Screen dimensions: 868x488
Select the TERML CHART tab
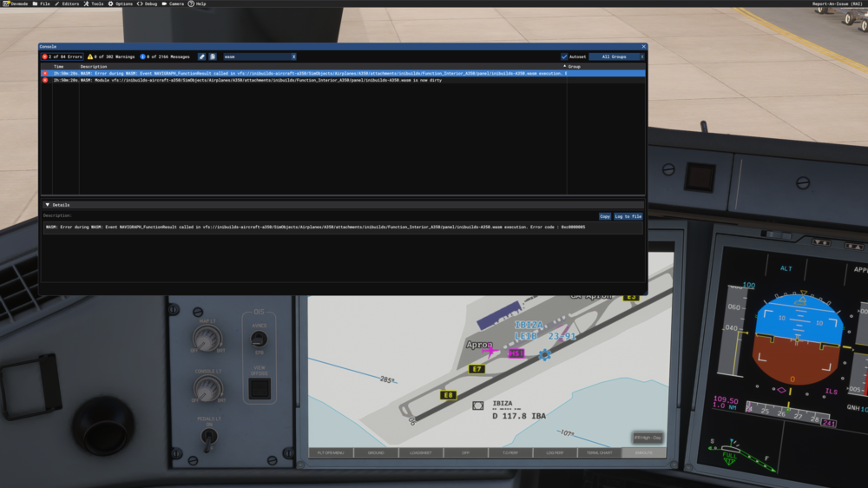(600, 452)
